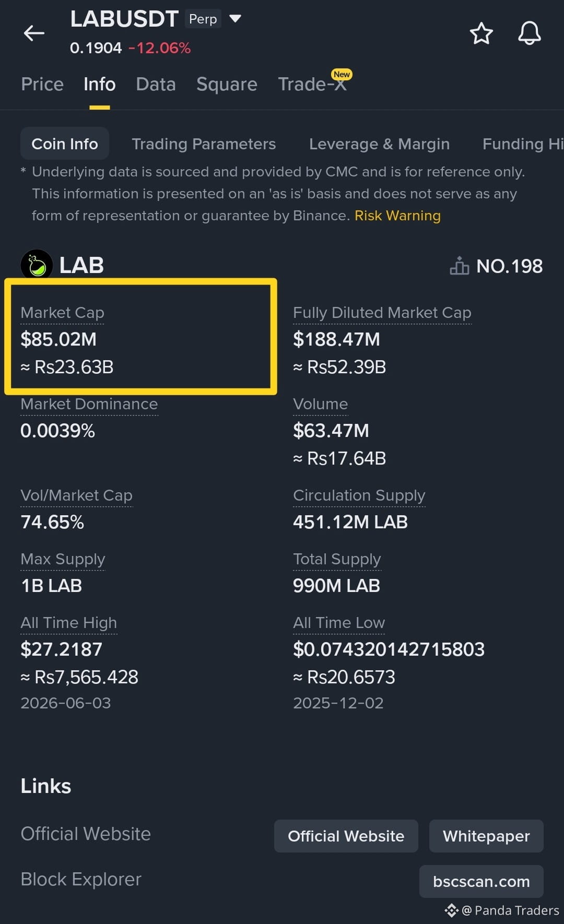Open the ranking podium icon NO.198
The height and width of the screenshot is (924, 564).
point(496,266)
